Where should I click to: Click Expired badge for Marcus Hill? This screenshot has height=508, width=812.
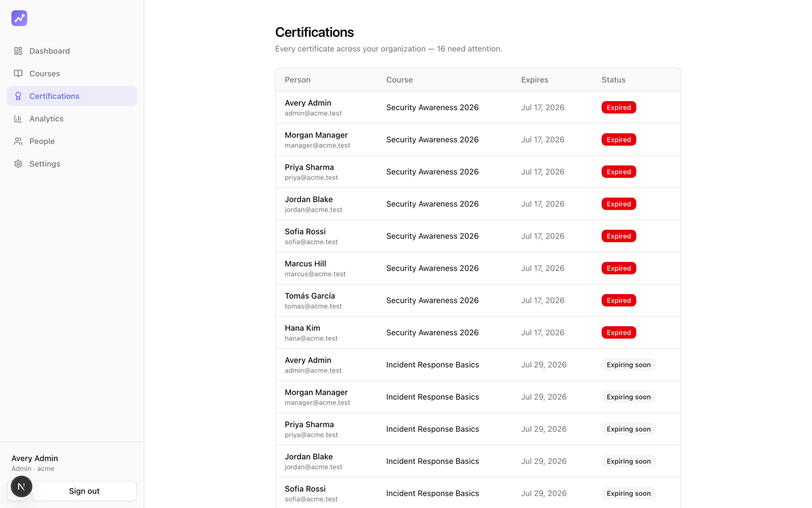(x=619, y=268)
